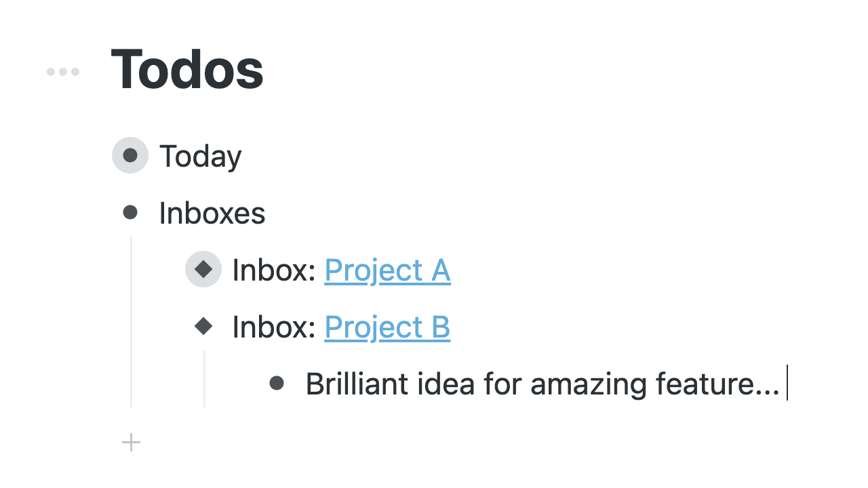Click the bullet beside Brilliant idea item
868x488 pixels.
tap(277, 384)
